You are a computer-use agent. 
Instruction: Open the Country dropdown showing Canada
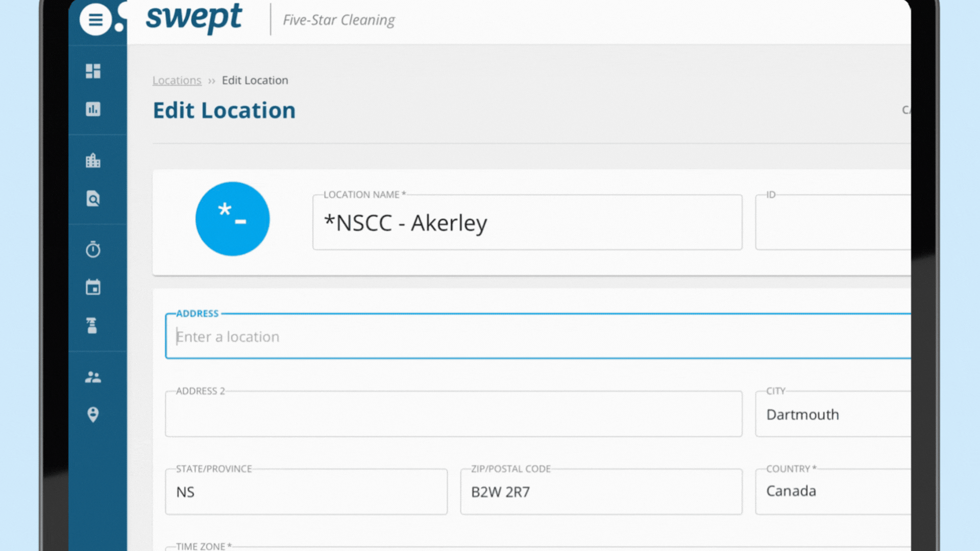832,491
